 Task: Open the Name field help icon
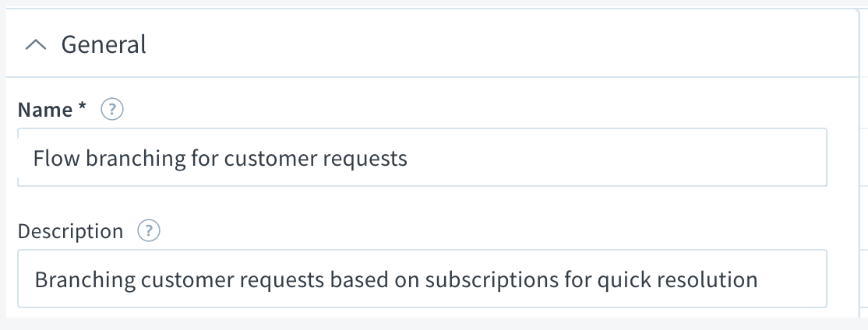[x=113, y=111]
